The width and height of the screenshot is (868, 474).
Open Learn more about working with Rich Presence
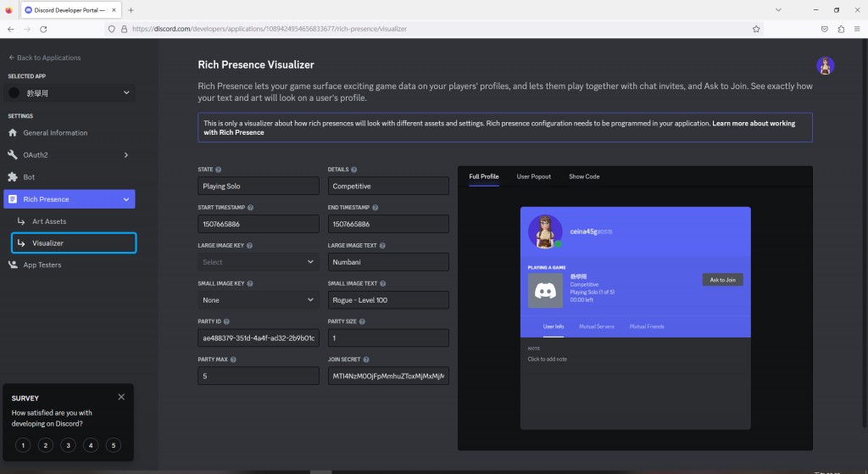click(x=498, y=128)
